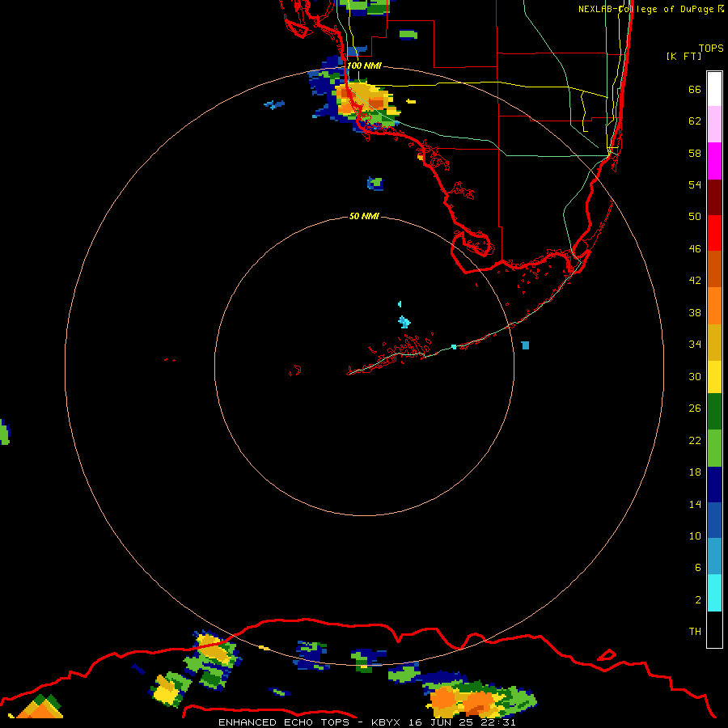Click the legend value 54

click(695, 184)
